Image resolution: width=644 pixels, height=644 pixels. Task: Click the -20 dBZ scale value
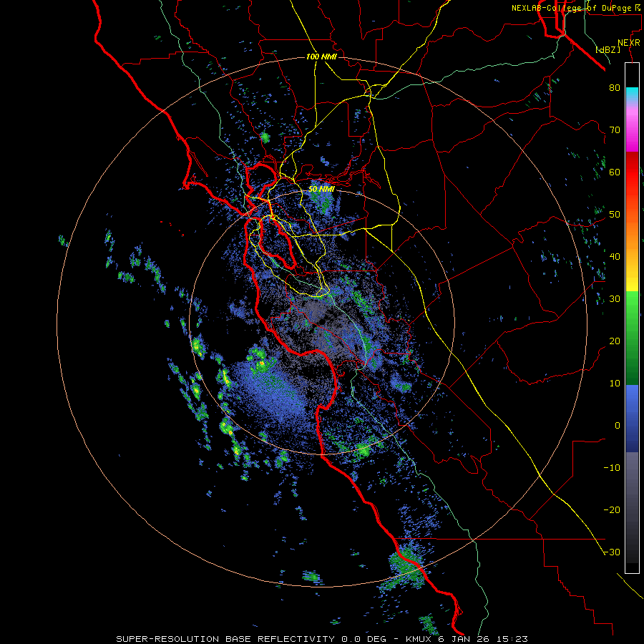[612, 510]
